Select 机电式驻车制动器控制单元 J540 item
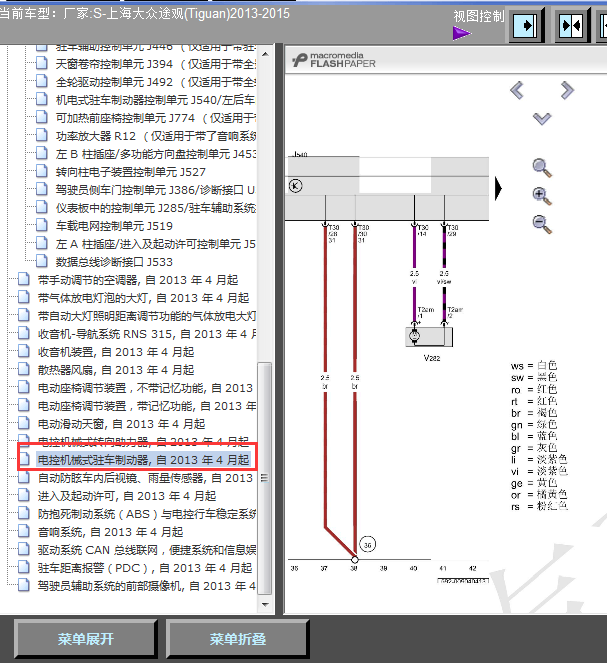 point(156,100)
